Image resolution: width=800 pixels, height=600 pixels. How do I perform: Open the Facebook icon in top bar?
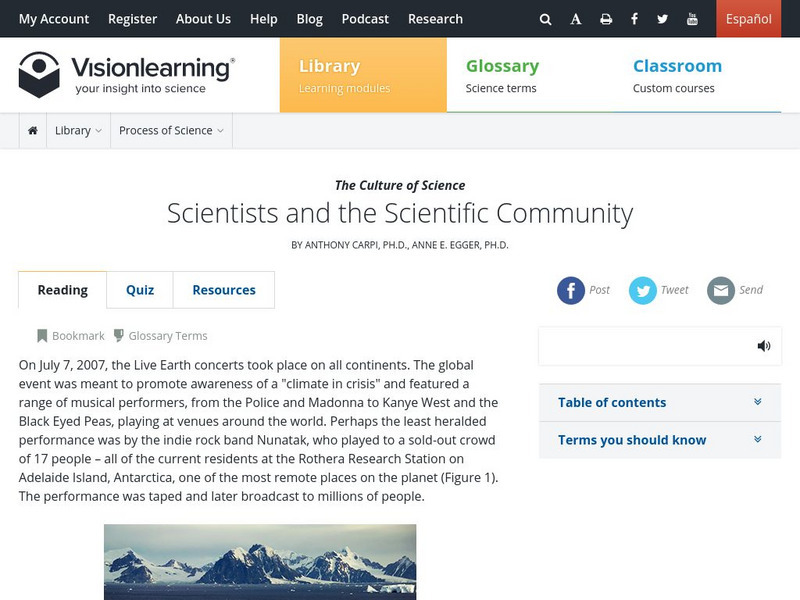pyautogui.click(x=635, y=19)
